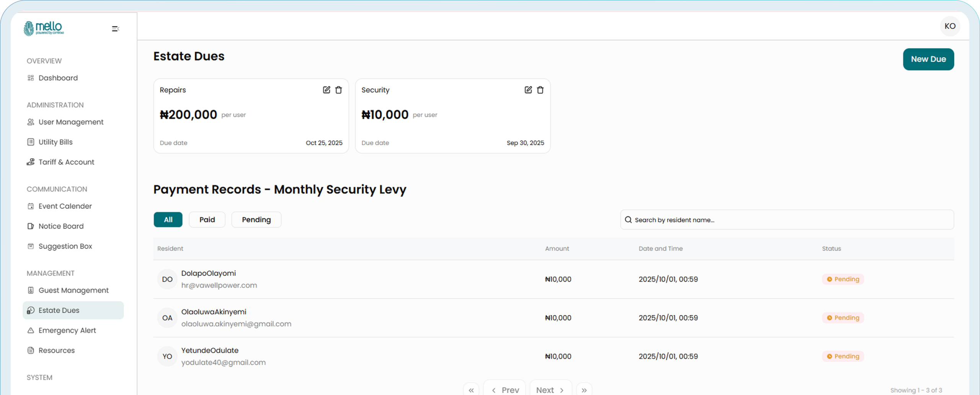Jump to last page of records
The image size is (980, 395).
[584, 390]
